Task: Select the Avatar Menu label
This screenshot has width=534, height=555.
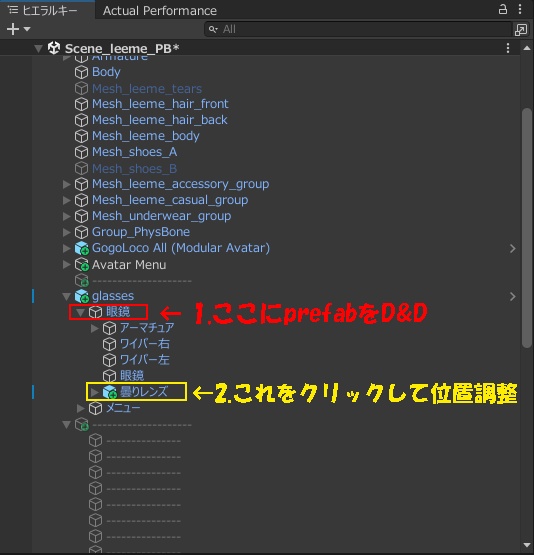Action: (129, 265)
